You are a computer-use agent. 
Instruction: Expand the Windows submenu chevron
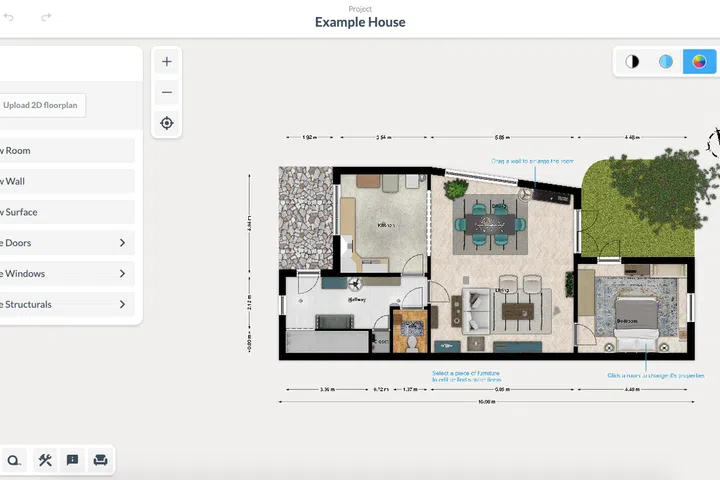(x=122, y=274)
